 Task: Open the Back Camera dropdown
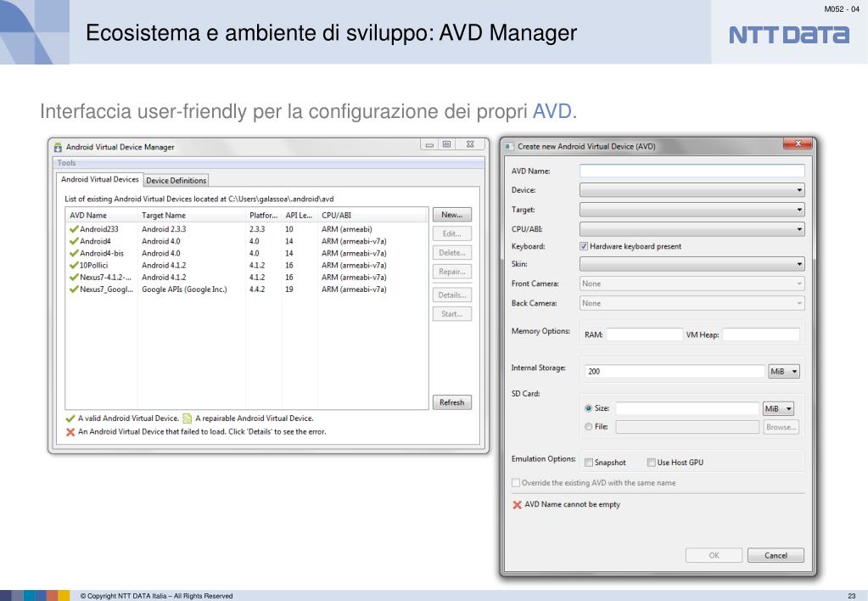(692, 304)
